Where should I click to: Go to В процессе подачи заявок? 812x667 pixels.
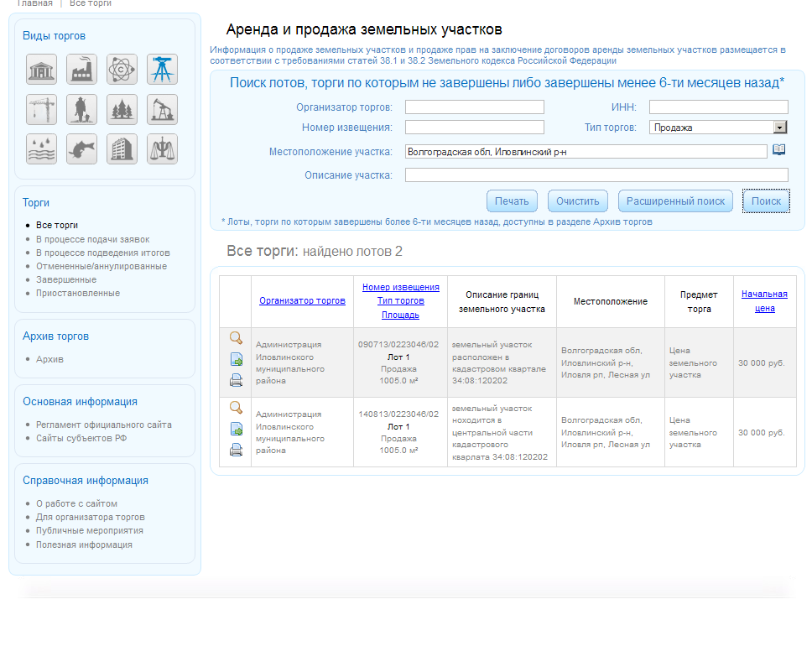[92, 239]
